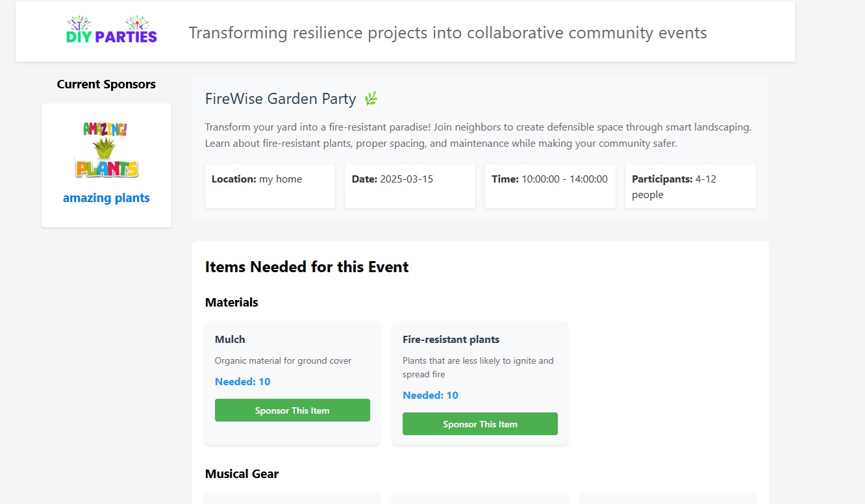
Task: Click the header tagline about resilience projects
Action: click(447, 33)
